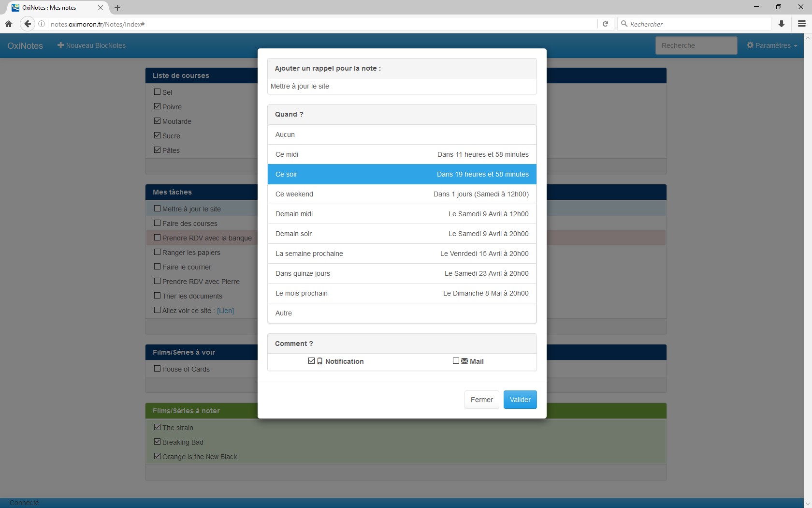Click the Rechercher browser search field
This screenshot has height=508, width=812.
click(694, 24)
